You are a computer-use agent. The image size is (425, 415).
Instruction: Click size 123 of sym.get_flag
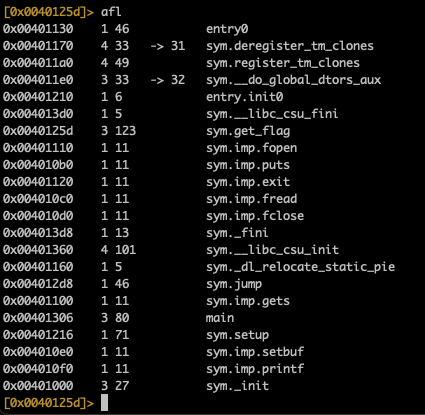pyautogui.click(x=125, y=131)
